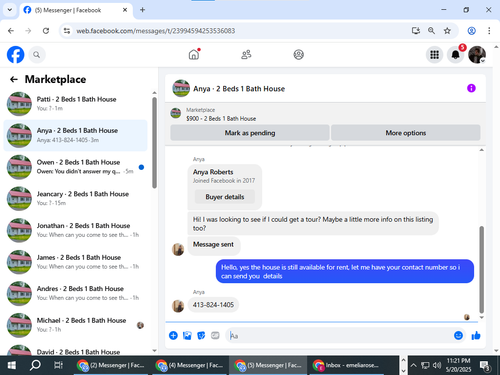Show hidden system tray icons
Image resolution: width=500 pixels, height=375 pixels.
(413, 365)
